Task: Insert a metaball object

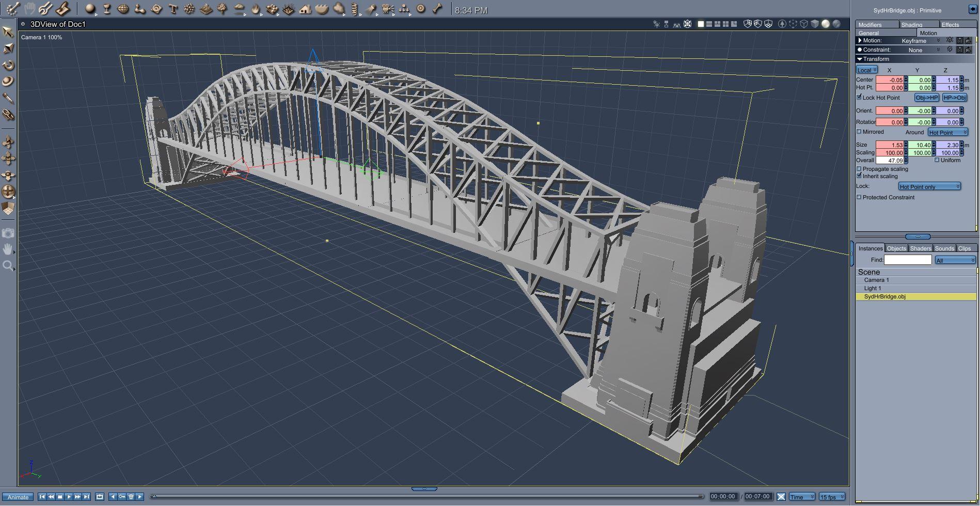Action: (140, 9)
